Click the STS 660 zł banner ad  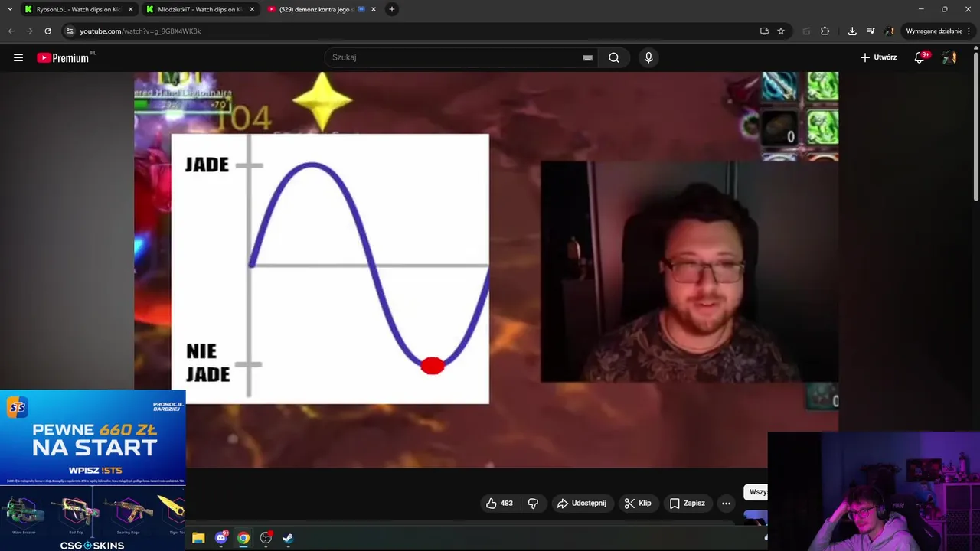(x=93, y=437)
